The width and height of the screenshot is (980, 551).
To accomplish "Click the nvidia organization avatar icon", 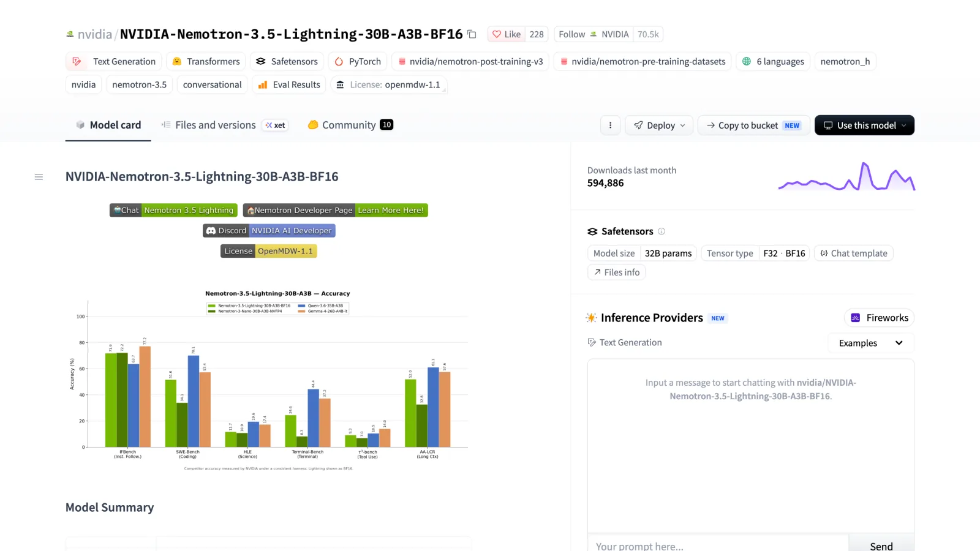I will tap(70, 34).
